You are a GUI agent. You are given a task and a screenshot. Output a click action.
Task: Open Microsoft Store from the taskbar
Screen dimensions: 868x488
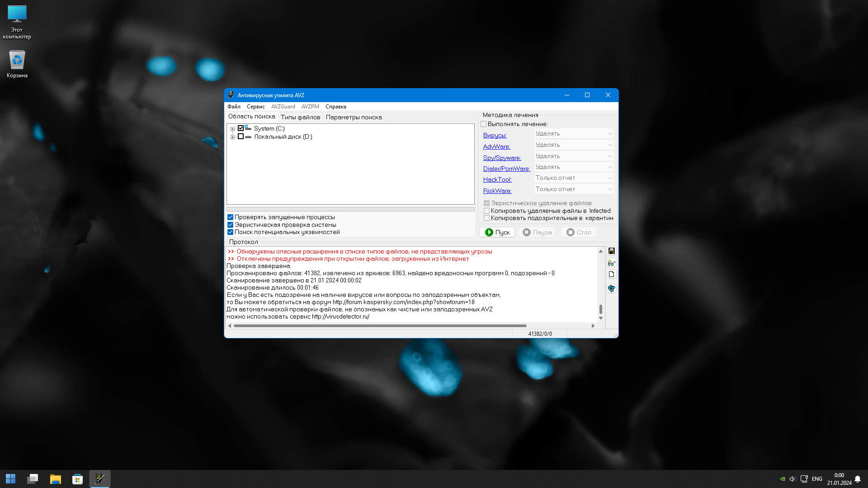77,479
